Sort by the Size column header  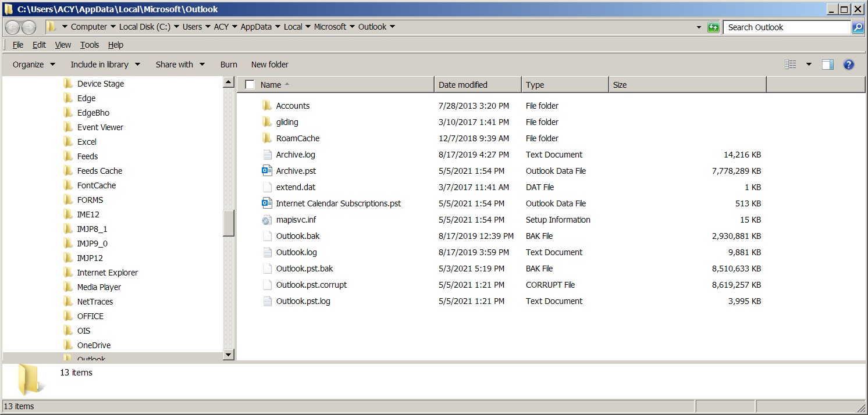[688, 85]
